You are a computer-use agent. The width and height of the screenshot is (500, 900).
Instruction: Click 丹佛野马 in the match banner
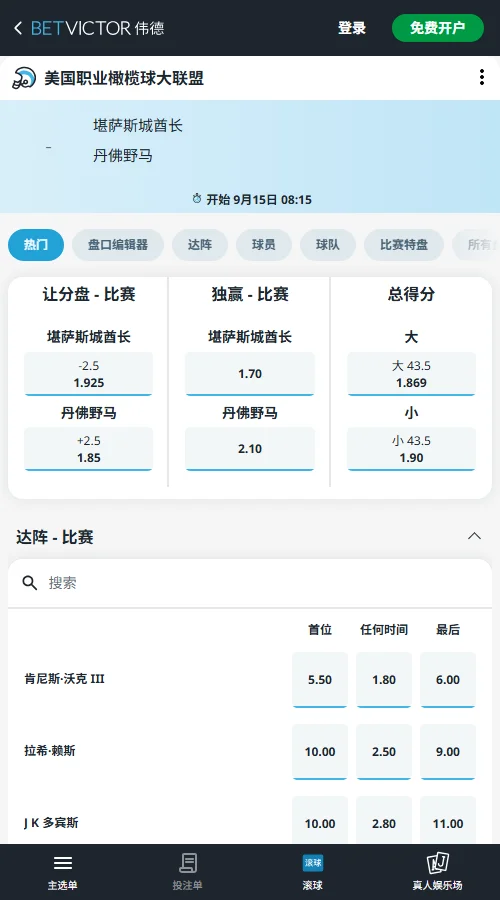pyautogui.click(x=123, y=156)
